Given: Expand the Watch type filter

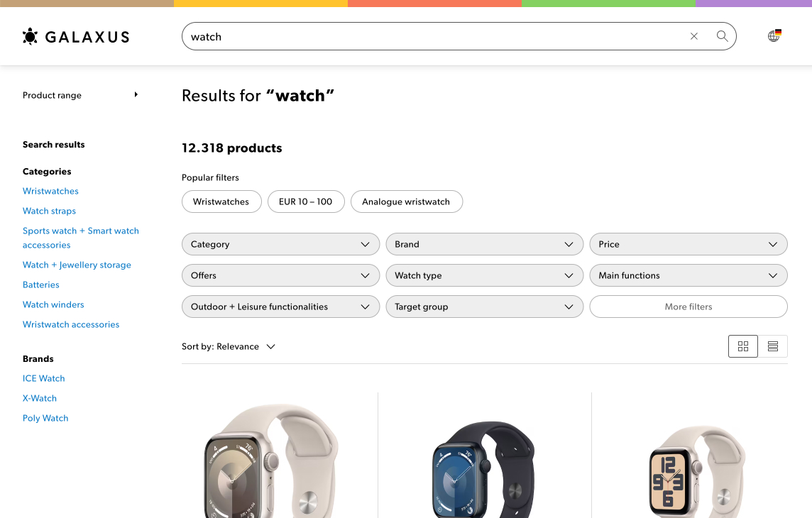Looking at the screenshot, I should 485,275.
